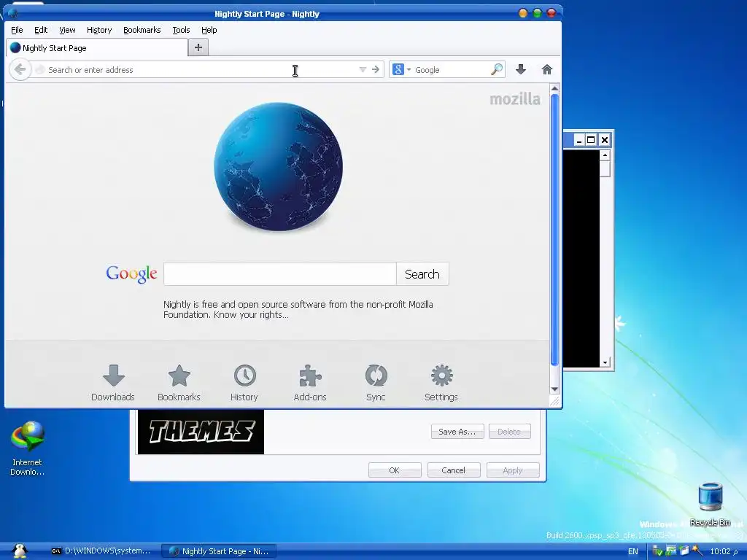The image size is (747, 560).
Task: Open Settings gear on start page
Action: pyautogui.click(x=441, y=383)
